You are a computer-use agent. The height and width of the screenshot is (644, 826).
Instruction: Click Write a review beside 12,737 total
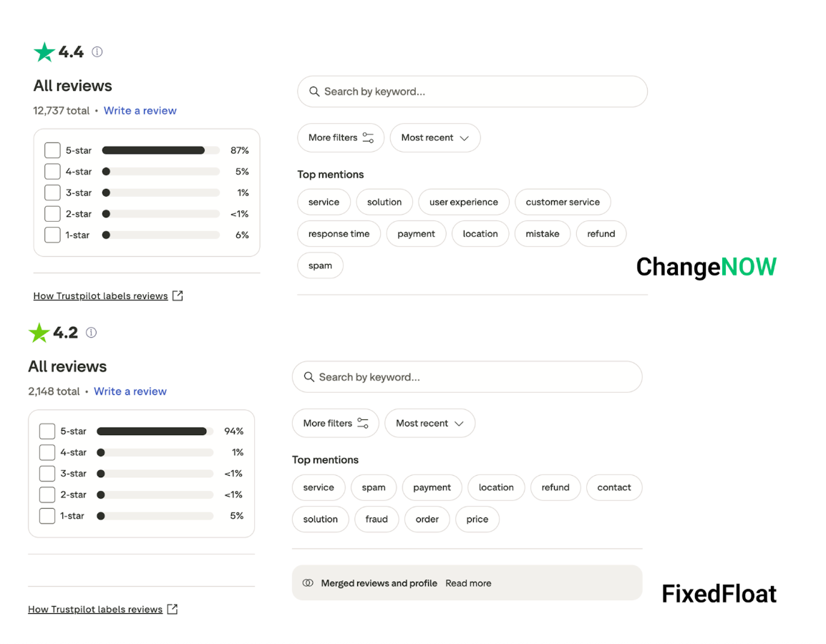click(x=140, y=111)
